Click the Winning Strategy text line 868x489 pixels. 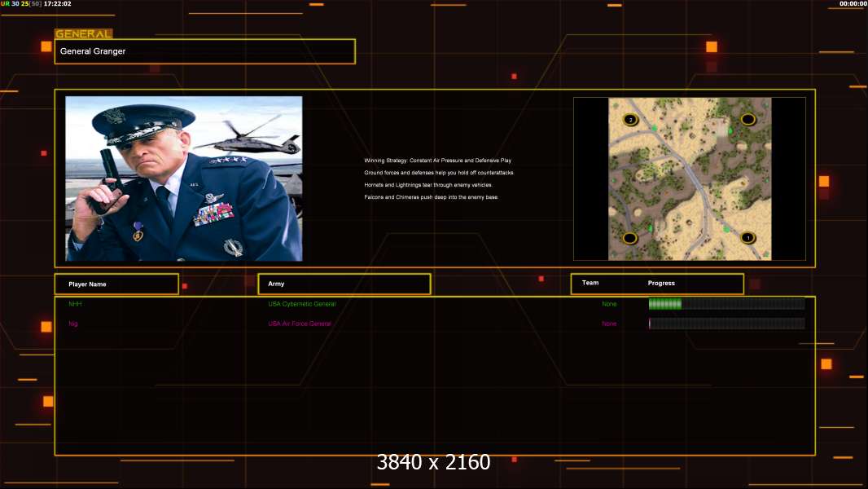pyautogui.click(x=438, y=161)
